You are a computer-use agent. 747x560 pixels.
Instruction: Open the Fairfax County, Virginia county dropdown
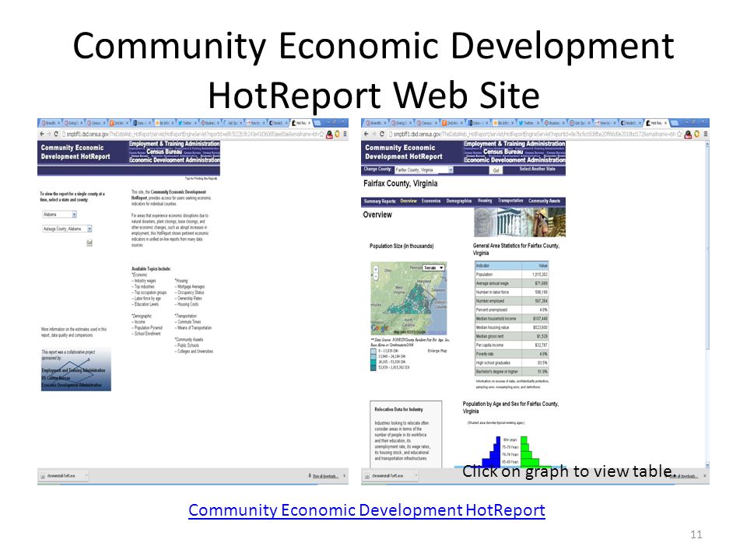click(423, 170)
